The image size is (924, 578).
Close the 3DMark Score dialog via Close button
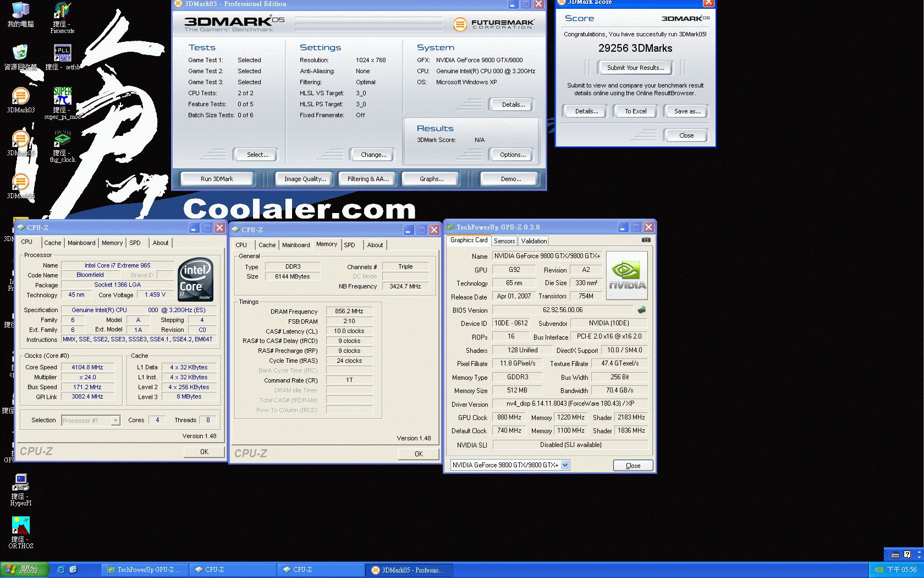point(685,135)
